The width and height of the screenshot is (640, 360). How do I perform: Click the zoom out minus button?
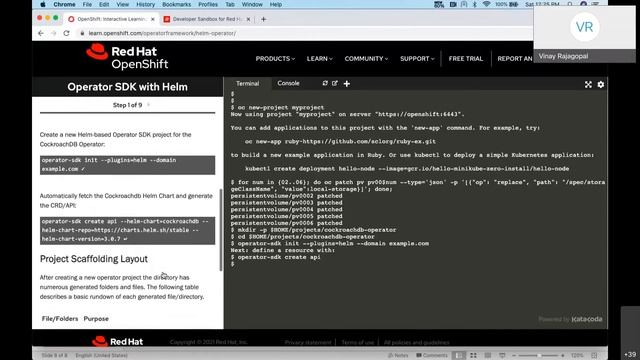click(x=514, y=356)
